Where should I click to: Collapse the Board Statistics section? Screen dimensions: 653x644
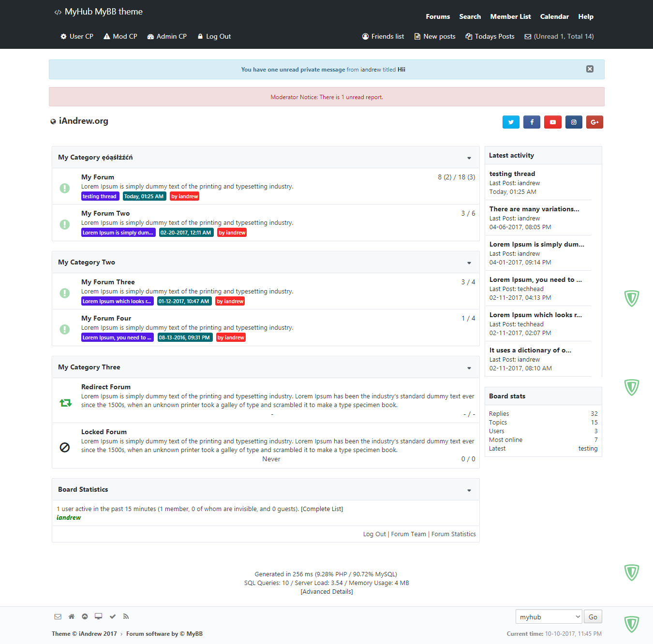click(469, 490)
